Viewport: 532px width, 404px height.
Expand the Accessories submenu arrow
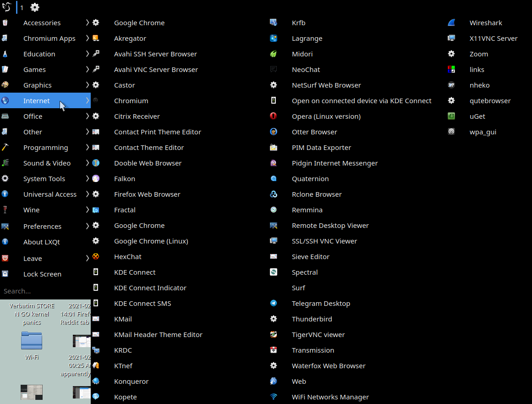[x=87, y=23]
